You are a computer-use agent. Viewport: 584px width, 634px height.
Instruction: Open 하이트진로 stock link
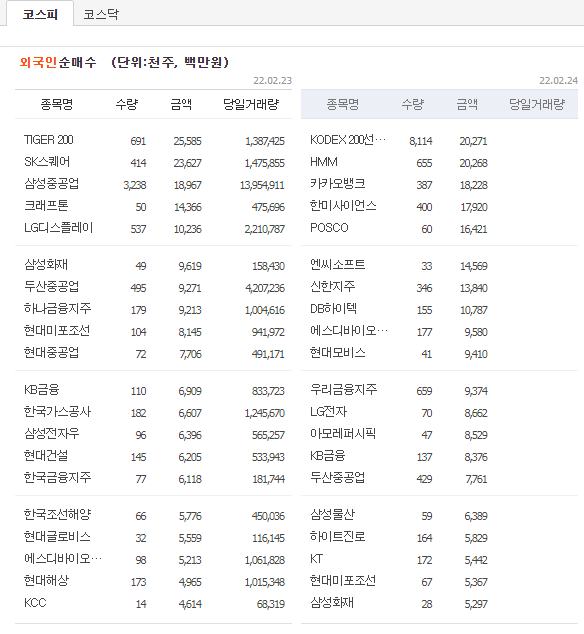(338, 537)
